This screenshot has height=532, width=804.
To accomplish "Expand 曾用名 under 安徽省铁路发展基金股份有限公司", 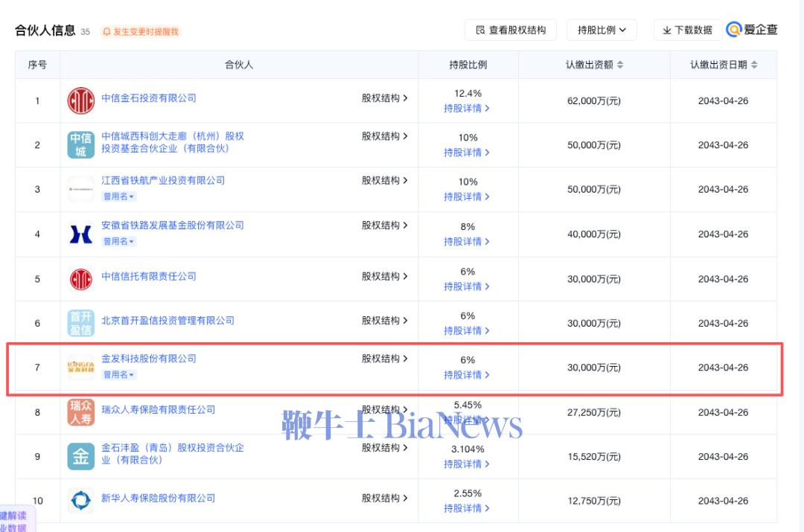I will [x=118, y=241].
